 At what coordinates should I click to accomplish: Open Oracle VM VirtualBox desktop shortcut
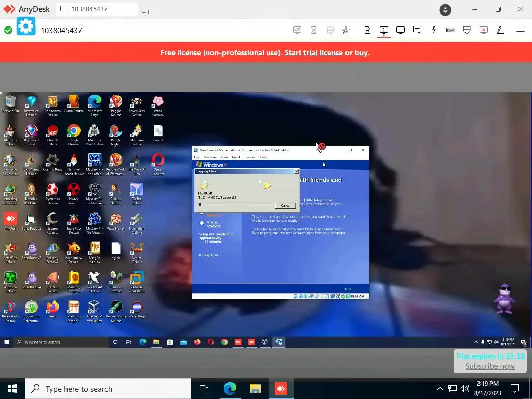pyautogui.click(x=95, y=312)
